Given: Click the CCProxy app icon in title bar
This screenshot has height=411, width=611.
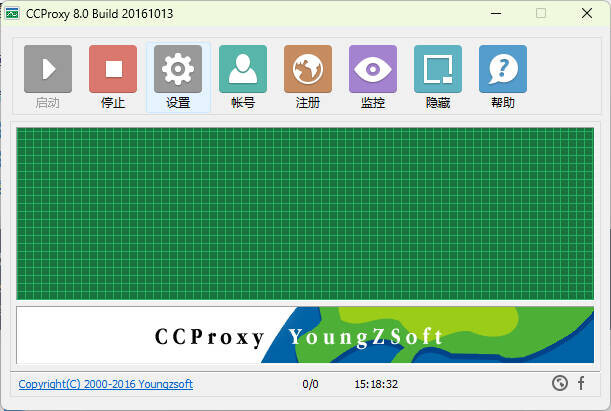Looking at the screenshot, I should click(13, 13).
